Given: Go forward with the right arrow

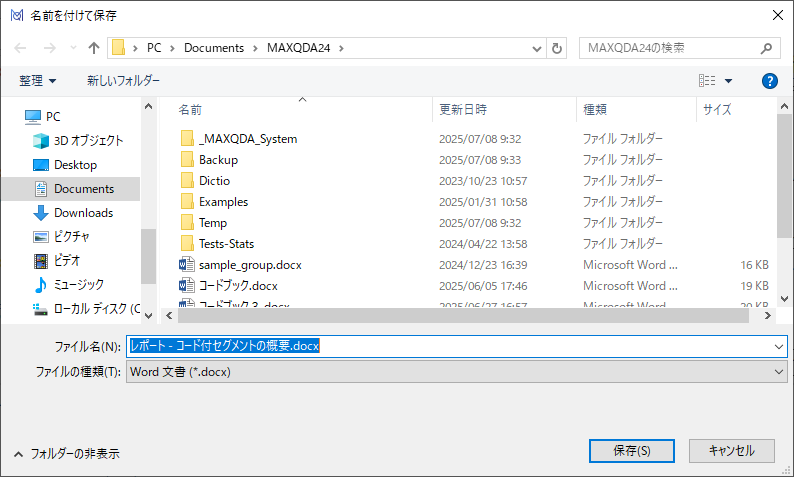Looking at the screenshot, I should (x=50, y=48).
